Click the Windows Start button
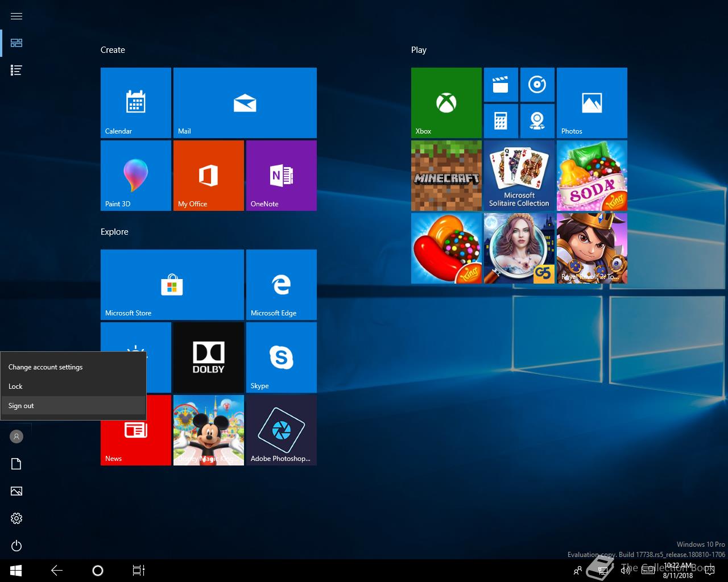The image size is (728, 582). point(16,571)
